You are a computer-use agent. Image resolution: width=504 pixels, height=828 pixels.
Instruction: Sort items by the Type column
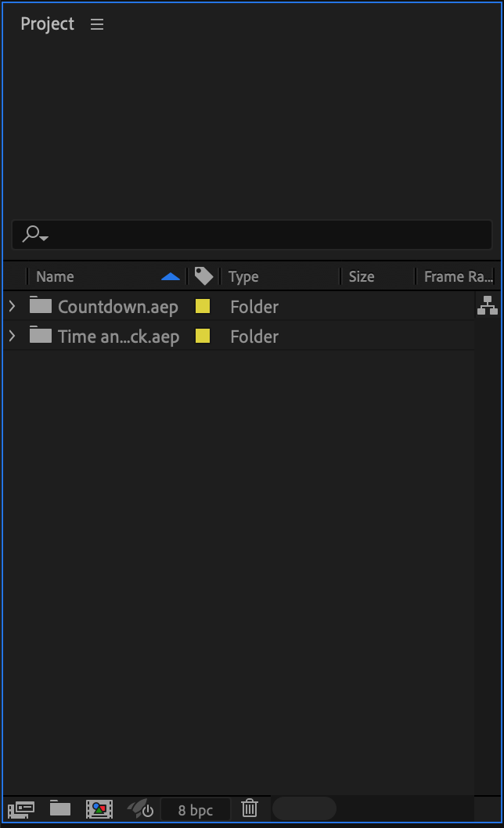(243, 276)
